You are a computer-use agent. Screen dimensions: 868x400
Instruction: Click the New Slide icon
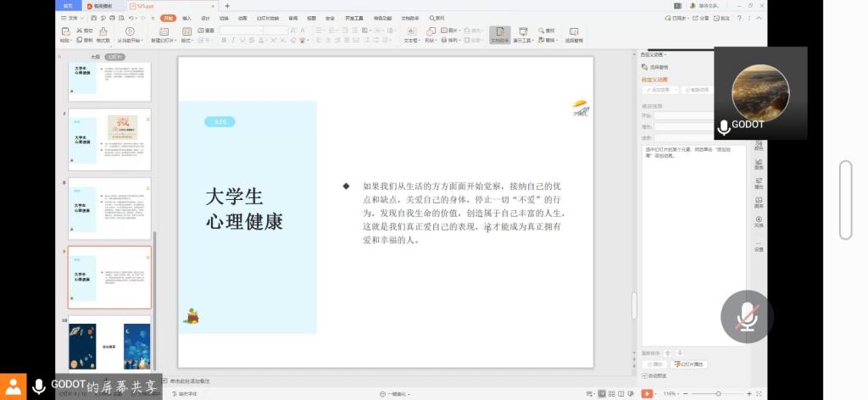(164, 34)
